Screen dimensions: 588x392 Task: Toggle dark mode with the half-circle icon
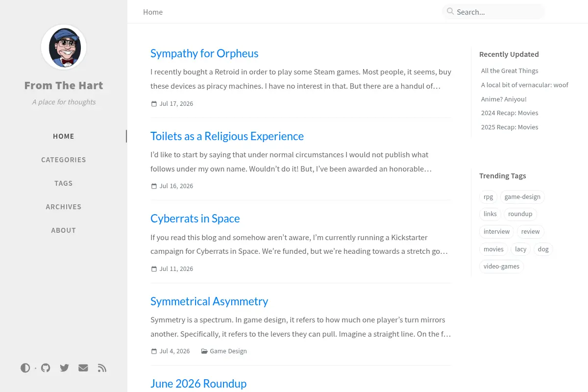(25, 368)
